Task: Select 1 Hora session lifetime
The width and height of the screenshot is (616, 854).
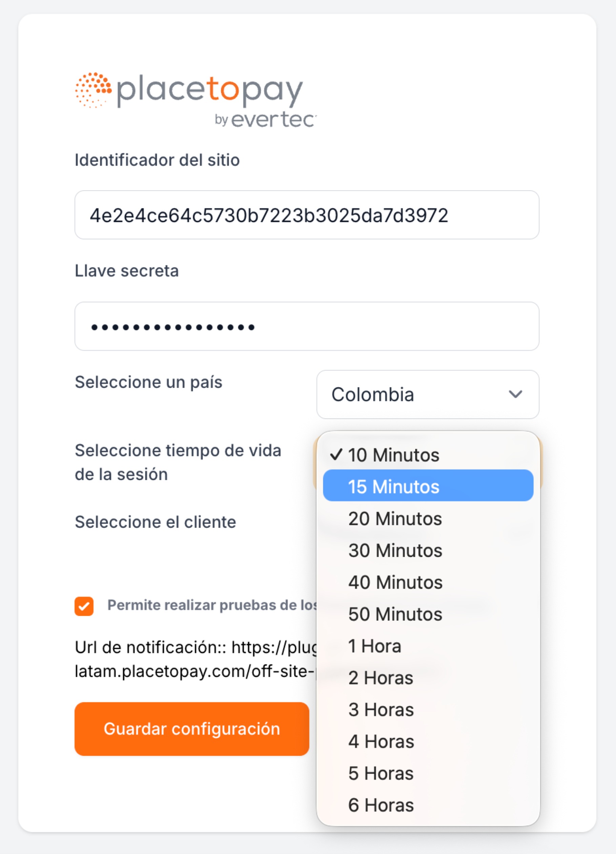Action: [x=375, y=646]
